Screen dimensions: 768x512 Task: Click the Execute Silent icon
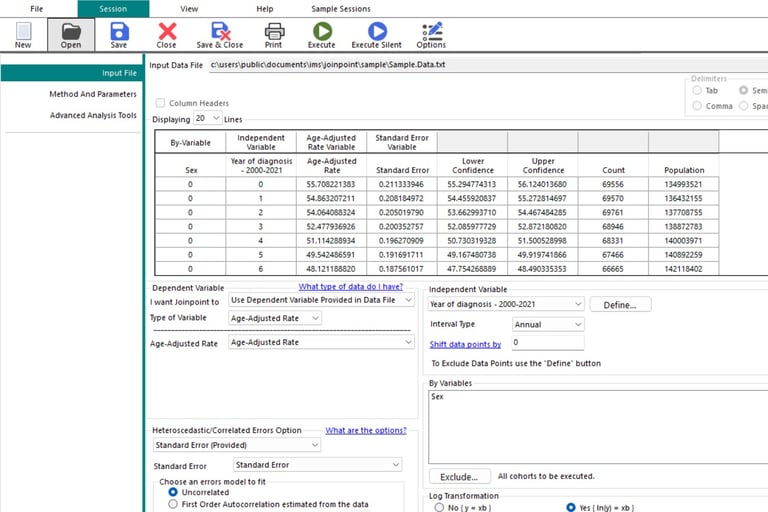click(377, 35)
